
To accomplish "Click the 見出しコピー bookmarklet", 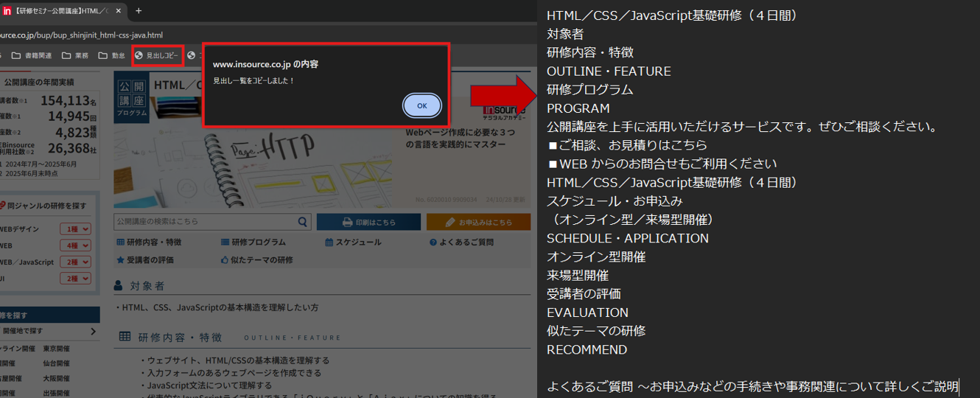I will pos(157,55).
